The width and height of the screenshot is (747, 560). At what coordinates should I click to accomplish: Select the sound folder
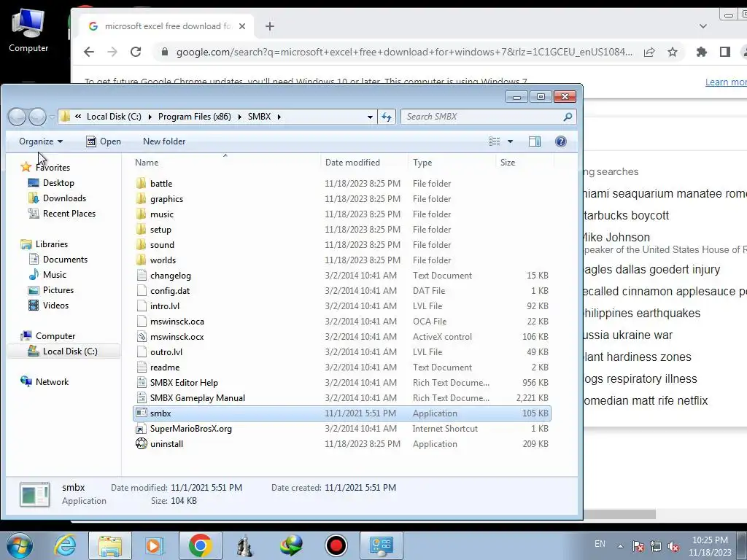162,245
